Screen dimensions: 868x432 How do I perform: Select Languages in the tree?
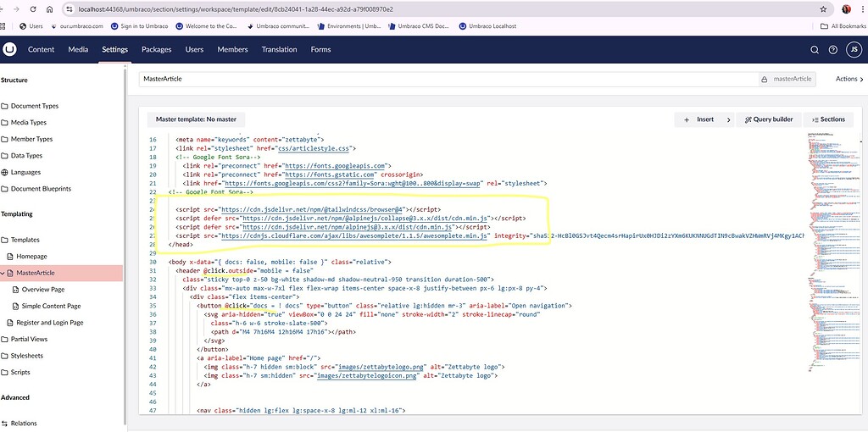coord(25,172)
